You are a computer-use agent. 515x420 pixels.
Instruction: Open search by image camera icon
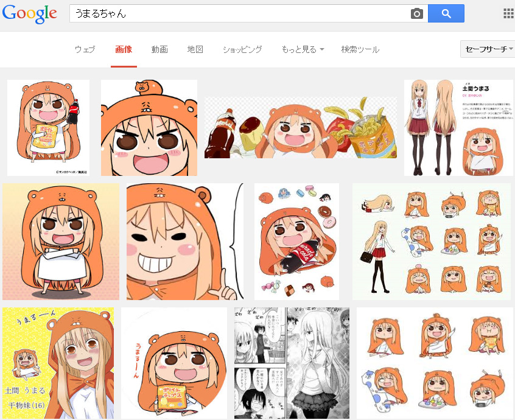(417, 13)
